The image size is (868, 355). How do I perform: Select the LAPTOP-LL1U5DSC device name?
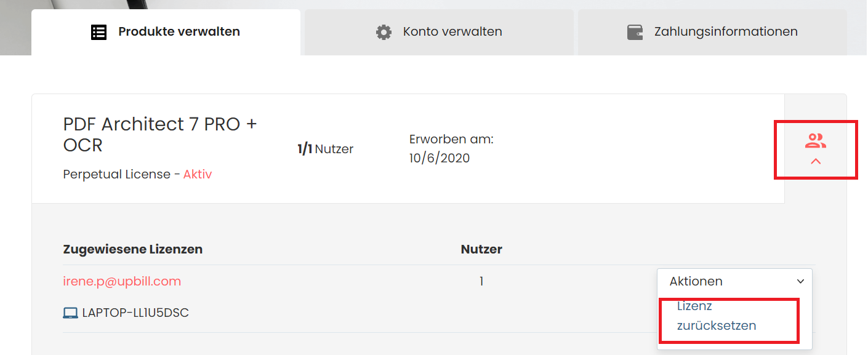click(135, 313)
